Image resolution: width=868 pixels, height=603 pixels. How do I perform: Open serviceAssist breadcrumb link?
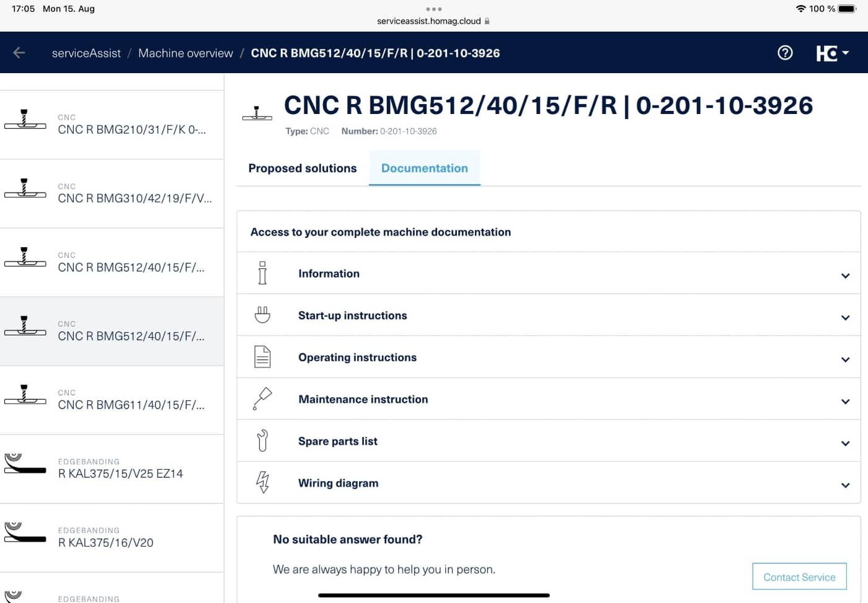(86, 53)
